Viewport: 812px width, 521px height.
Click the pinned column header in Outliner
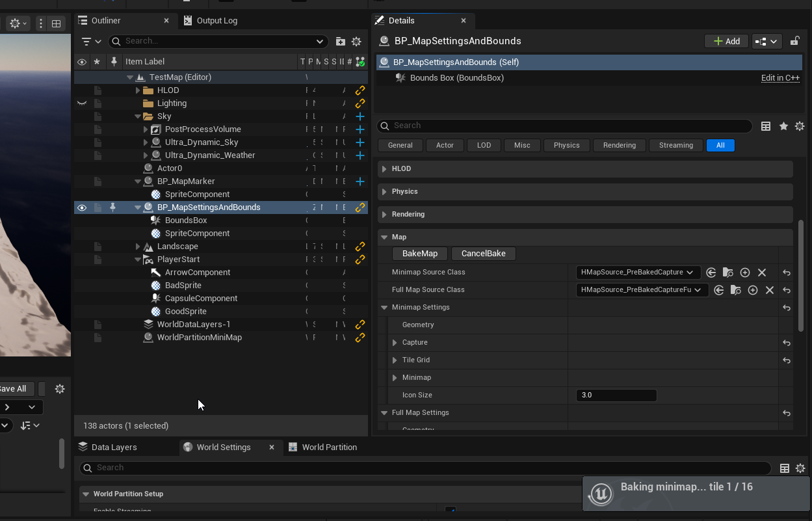[113, 61]
